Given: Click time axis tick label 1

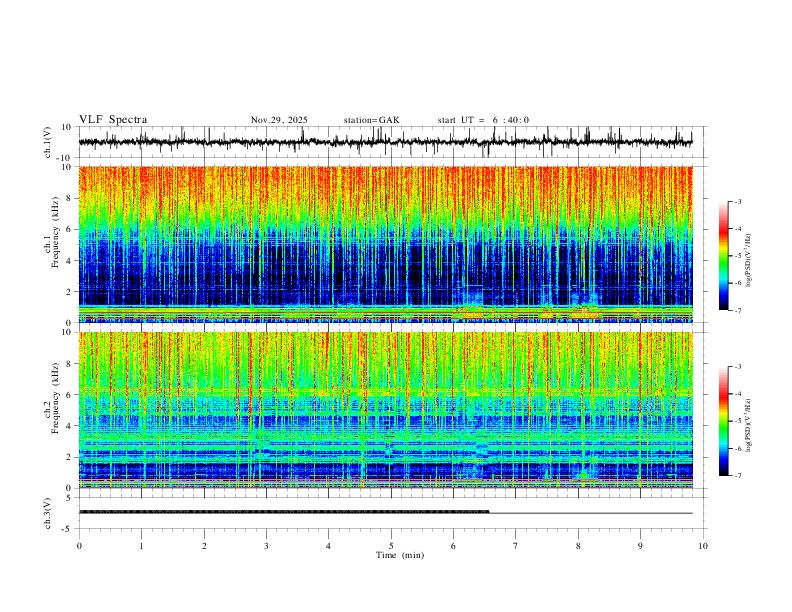Looking at the screenshot, I should [141, 546].
